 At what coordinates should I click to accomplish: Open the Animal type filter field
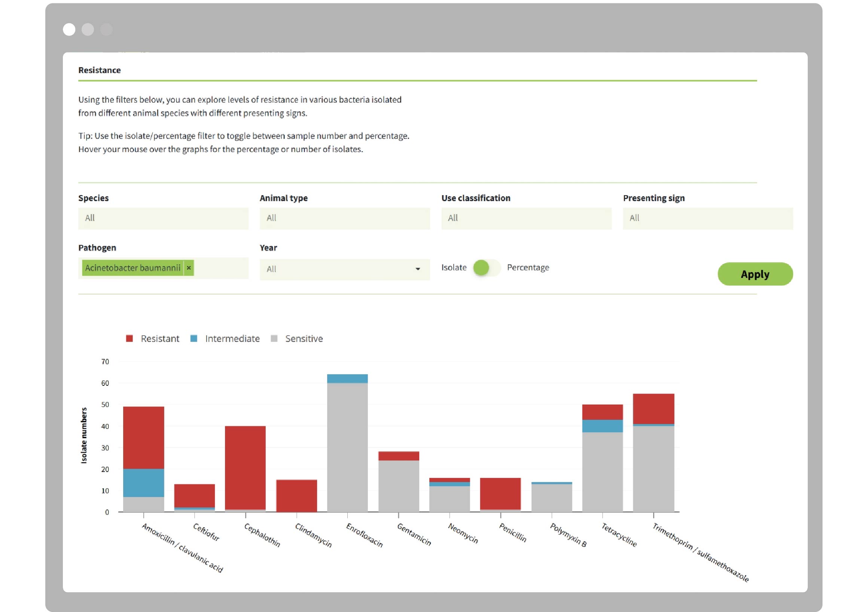[x=344, y=218]
